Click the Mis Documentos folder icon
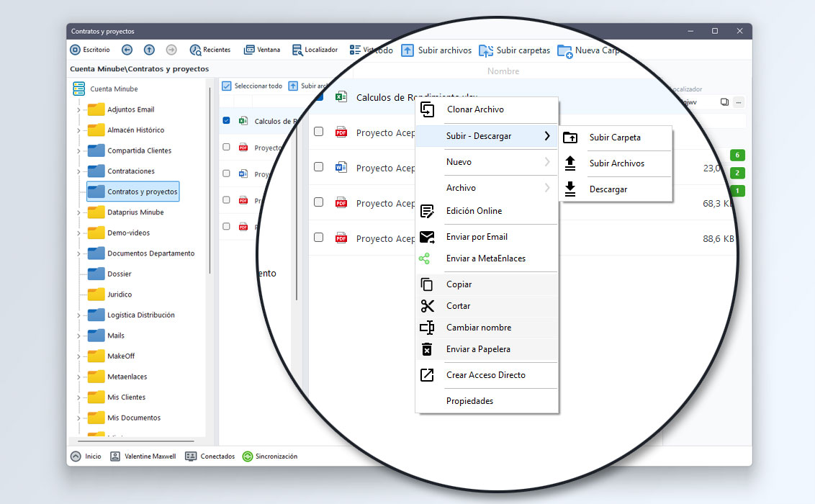The image size is (815, 504). click(96, 417)
